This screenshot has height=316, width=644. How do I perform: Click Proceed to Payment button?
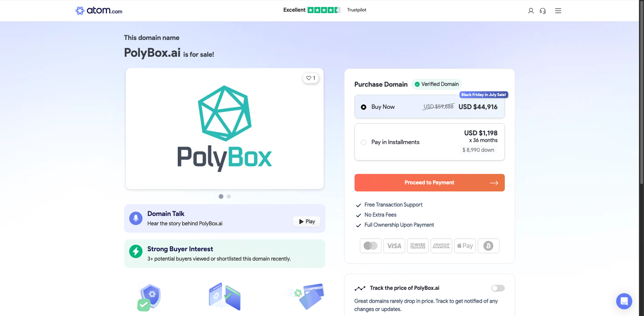coord(429,183)
